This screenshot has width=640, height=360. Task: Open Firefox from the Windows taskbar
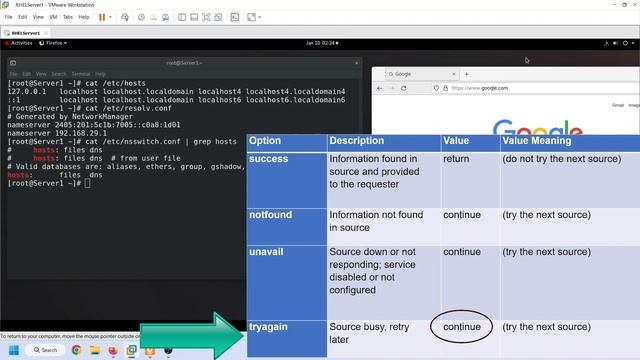(x=113, y=350)
